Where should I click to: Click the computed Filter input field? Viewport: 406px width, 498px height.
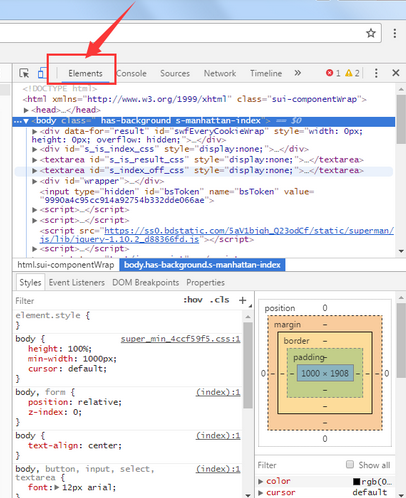pyautogui.click(x=300, y=465)
